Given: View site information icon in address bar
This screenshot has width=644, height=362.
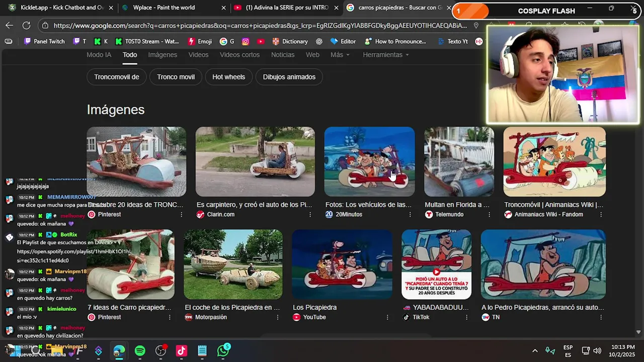Looking at the screenshot, I should pos(45,25).
